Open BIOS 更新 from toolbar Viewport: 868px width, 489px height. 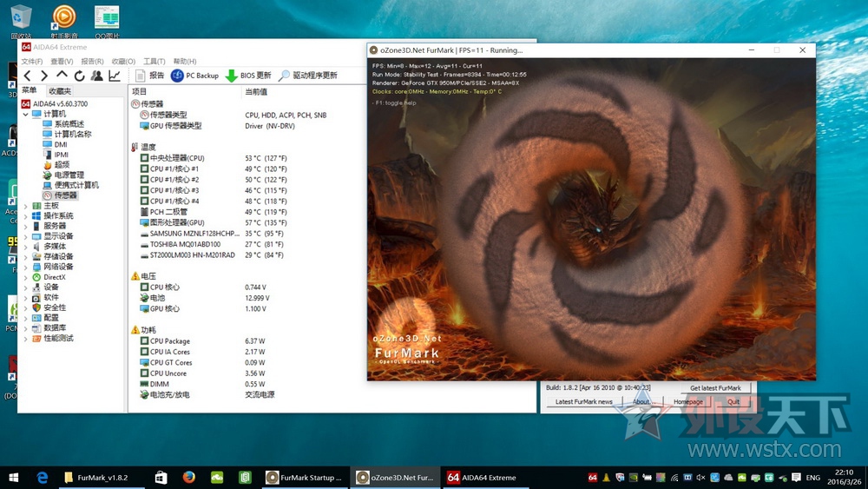click(x=248, y=76)
